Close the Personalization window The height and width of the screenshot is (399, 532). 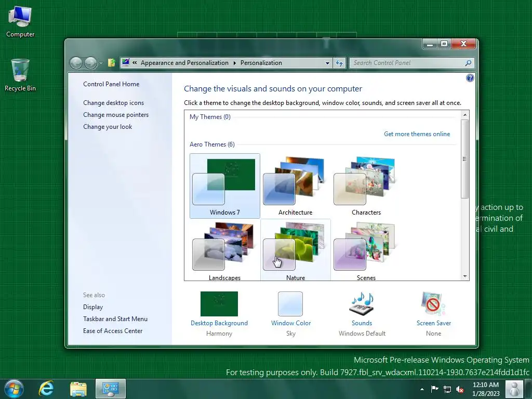point(463,44)
